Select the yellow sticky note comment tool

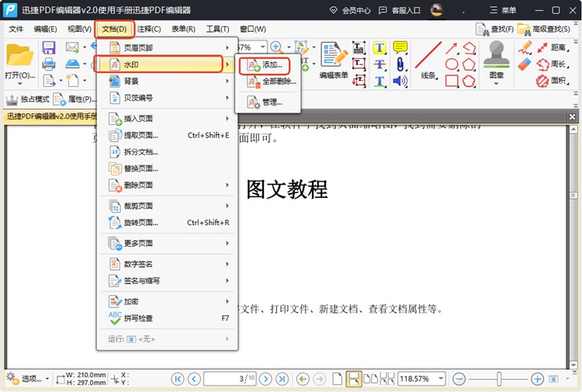[400, 47]
